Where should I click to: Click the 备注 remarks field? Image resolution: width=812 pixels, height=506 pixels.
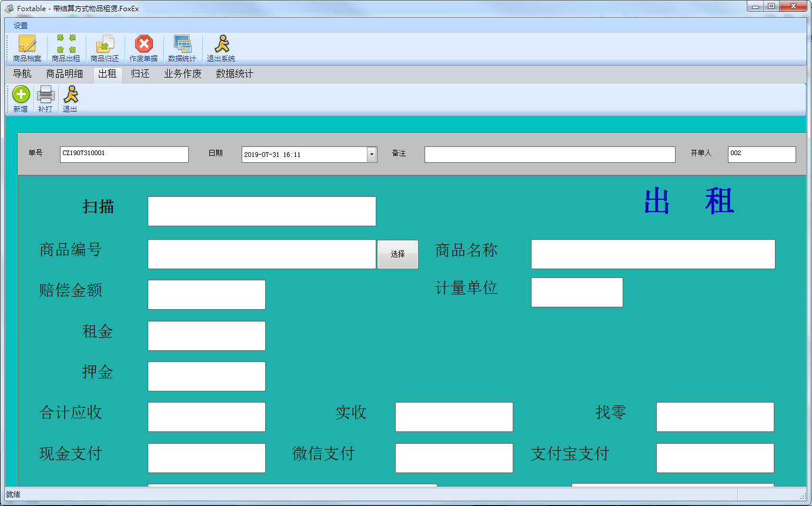(549, 154)
